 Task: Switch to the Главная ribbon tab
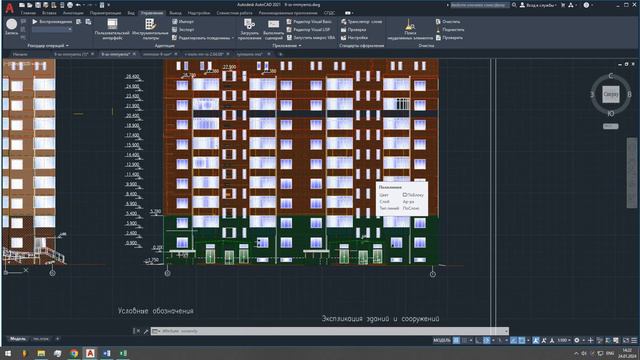pyautogui.click(x=28, y=13)
